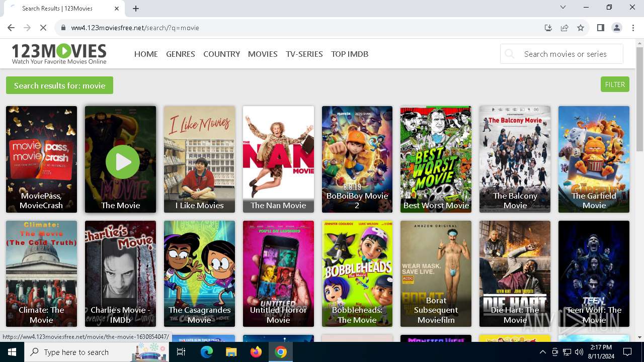644x362 pixels.
Task: Click the browser forward arrow
Action: [27, 28]
